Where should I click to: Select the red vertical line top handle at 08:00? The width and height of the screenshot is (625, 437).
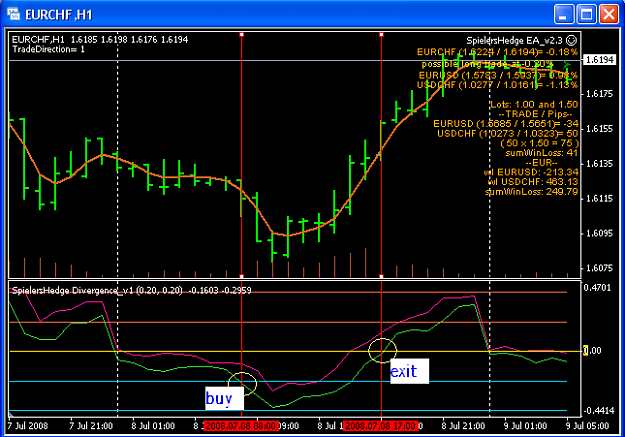point(242,35)
